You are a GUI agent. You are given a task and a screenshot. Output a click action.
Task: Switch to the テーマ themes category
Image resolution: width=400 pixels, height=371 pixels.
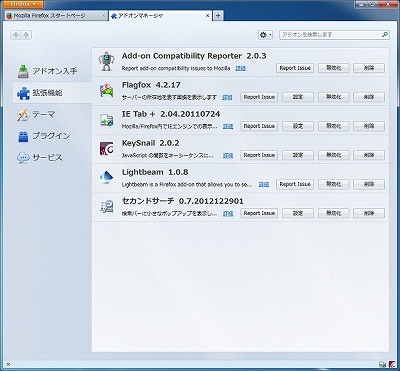point(52,115)
